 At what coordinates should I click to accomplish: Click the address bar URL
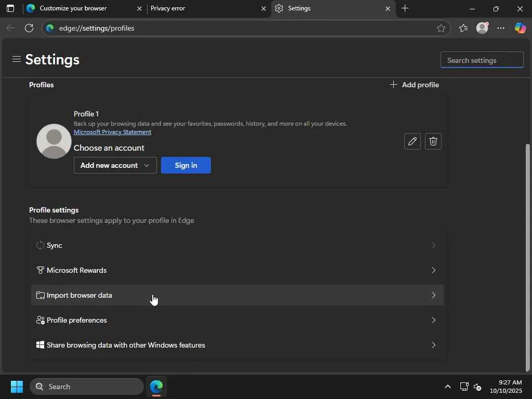click(97, 28)
